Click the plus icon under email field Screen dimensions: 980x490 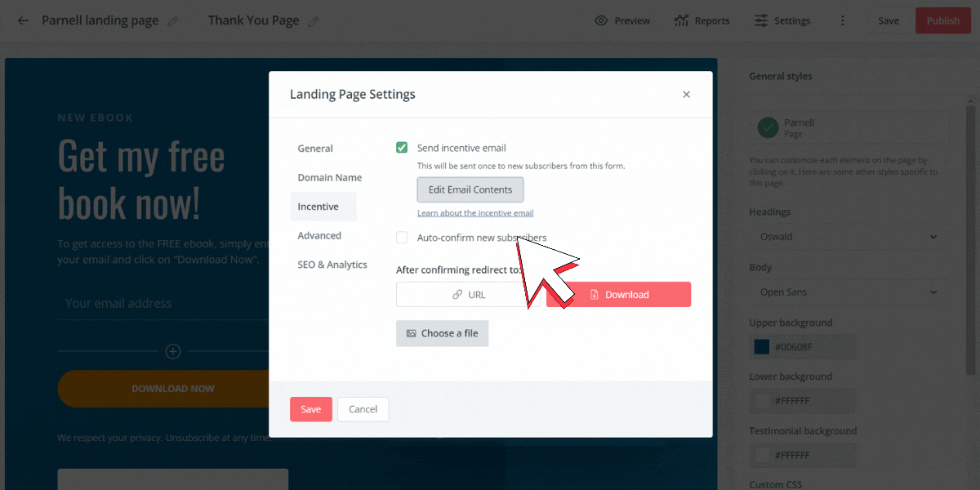(x=173, y=351)
